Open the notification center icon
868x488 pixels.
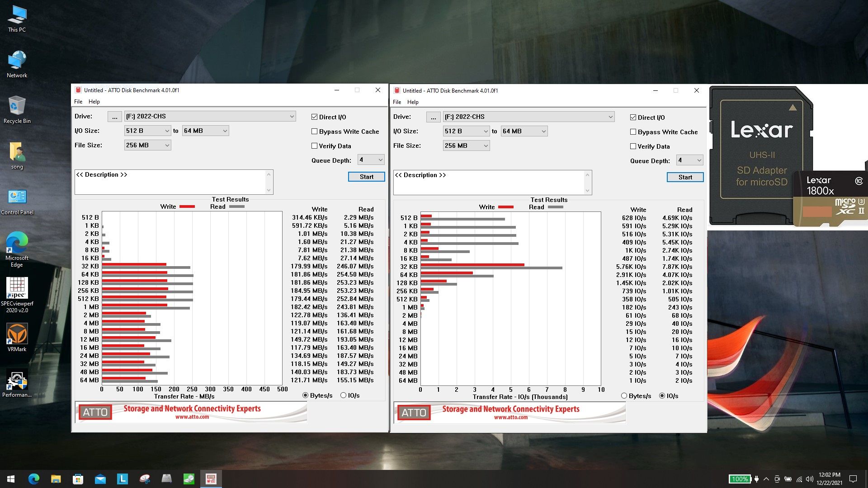pyautogui.click(x=853, y=479)
